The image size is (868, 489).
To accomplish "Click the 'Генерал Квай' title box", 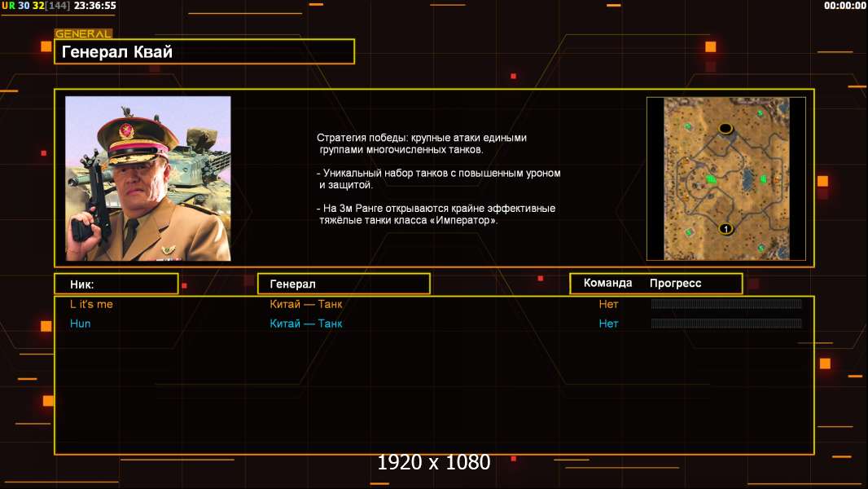I will (x=204, y=52).
